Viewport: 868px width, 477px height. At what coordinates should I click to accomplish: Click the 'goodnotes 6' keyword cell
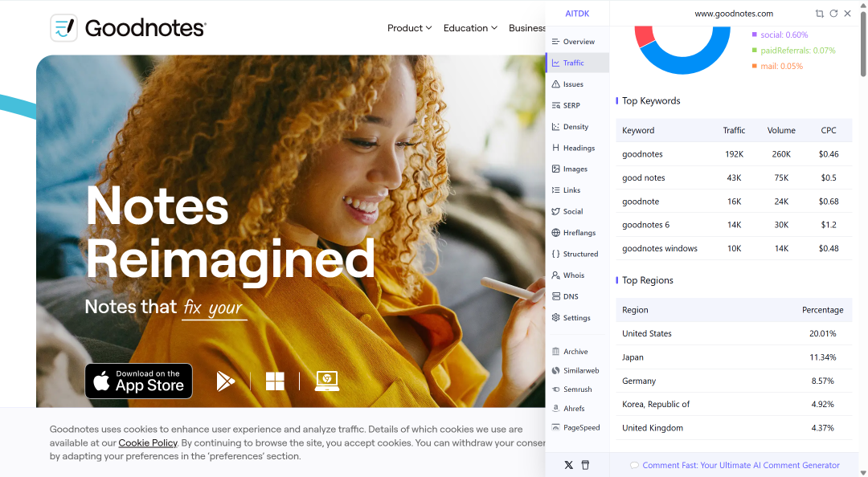click(x=645, y=225)
